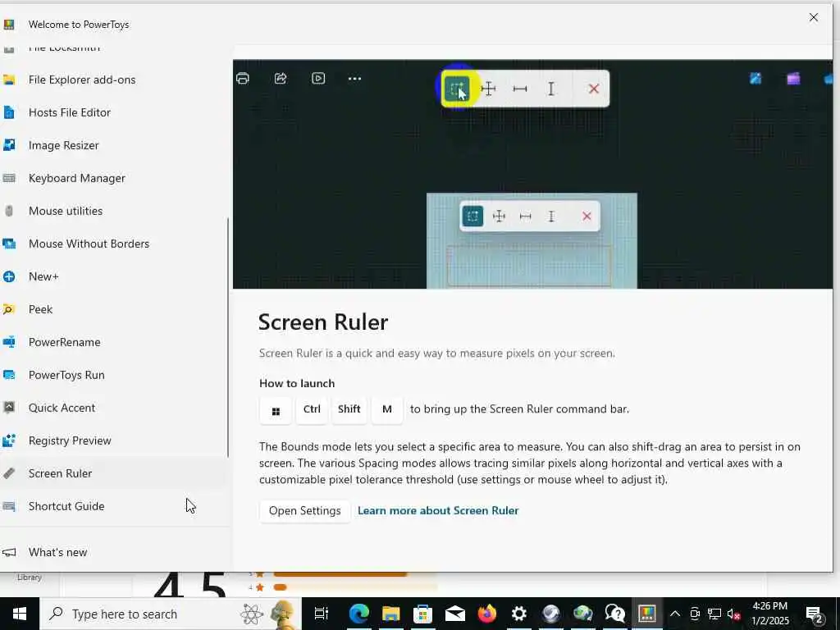Click the Windows key shortcut keycap
Screen dimensions: 840x630
pos(276,410)
